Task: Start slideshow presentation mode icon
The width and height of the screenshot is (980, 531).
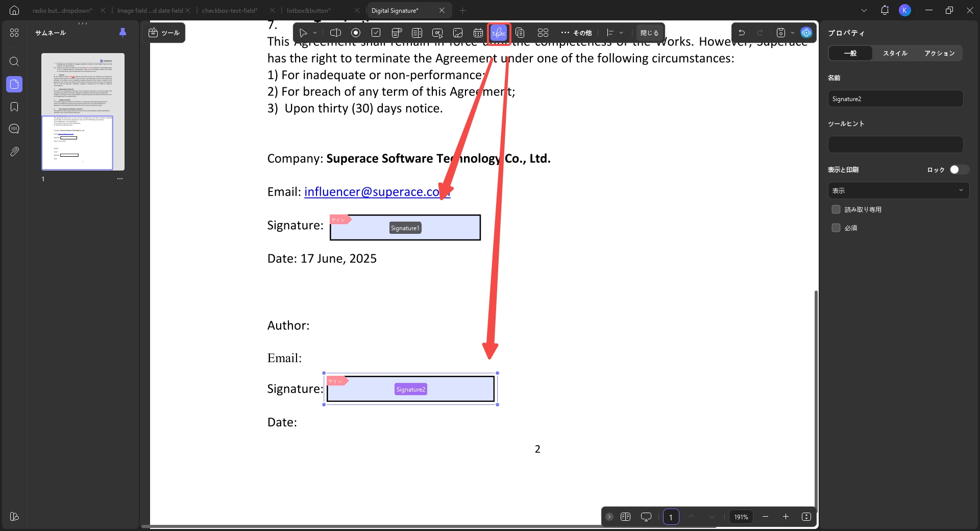Action: tap(646, 517)
